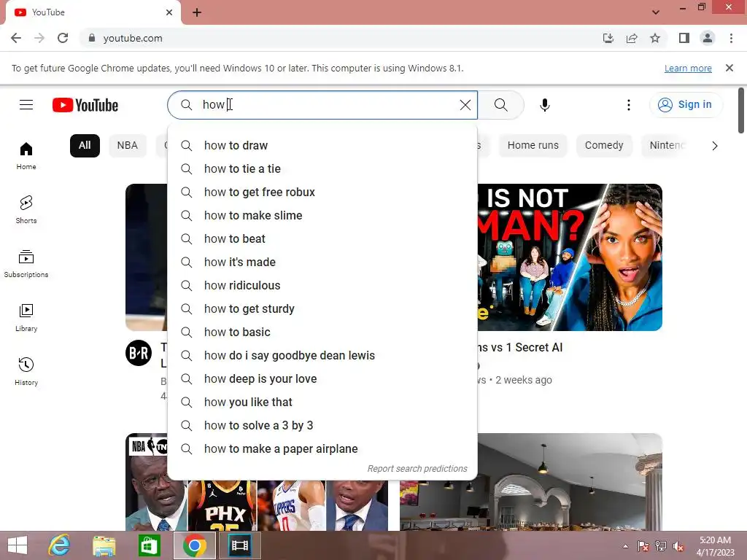This screenshot has height=560, width=747.
Task: Select the Comedy filter chip
Action: pyautogui.click(x=604, y=145)
